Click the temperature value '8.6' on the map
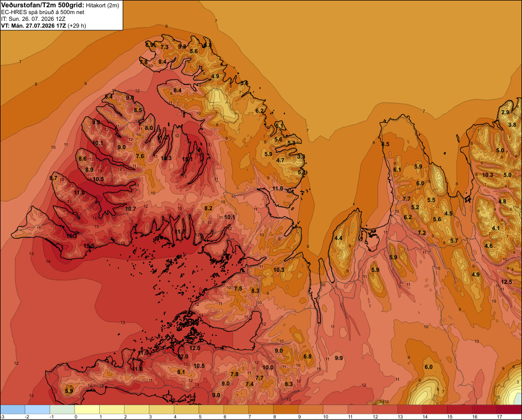 tap(82, 159)
